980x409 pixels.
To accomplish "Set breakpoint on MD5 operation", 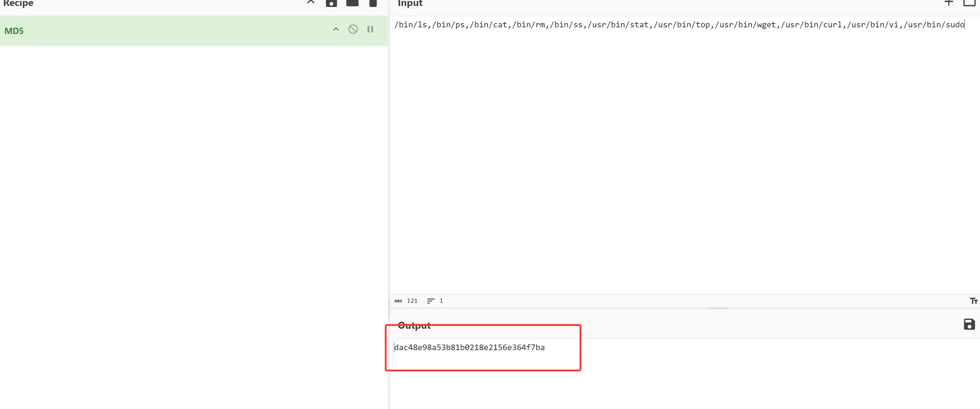I will tap(370, 29).
